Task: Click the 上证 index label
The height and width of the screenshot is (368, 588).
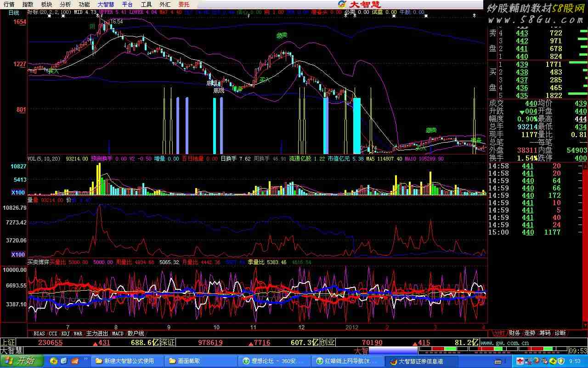Action: 7,343
